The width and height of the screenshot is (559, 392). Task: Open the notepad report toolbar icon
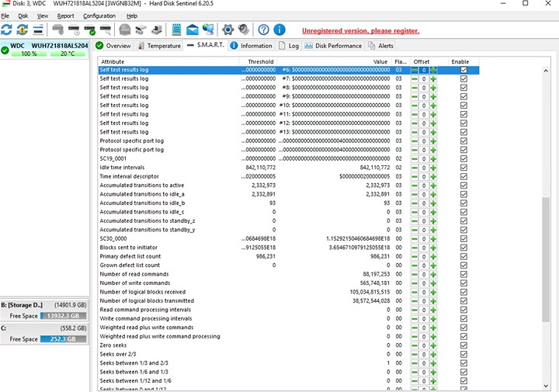point(176,29)
